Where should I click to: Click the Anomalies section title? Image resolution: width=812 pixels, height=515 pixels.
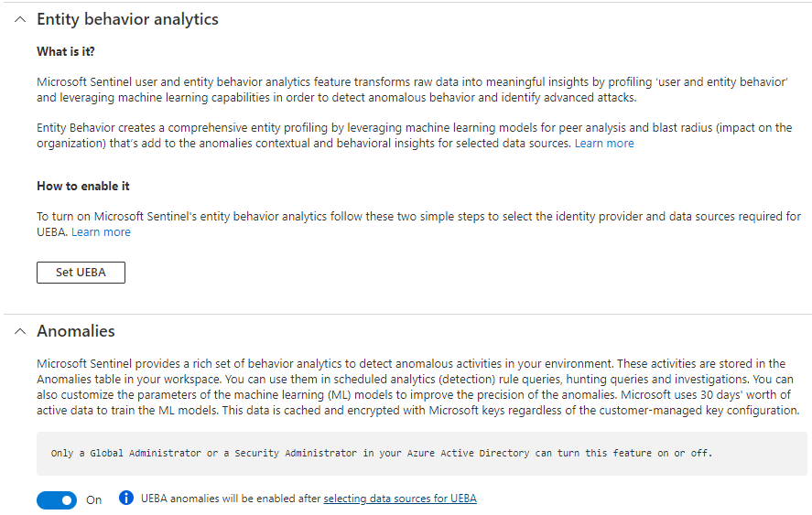[x=76, y=331]
